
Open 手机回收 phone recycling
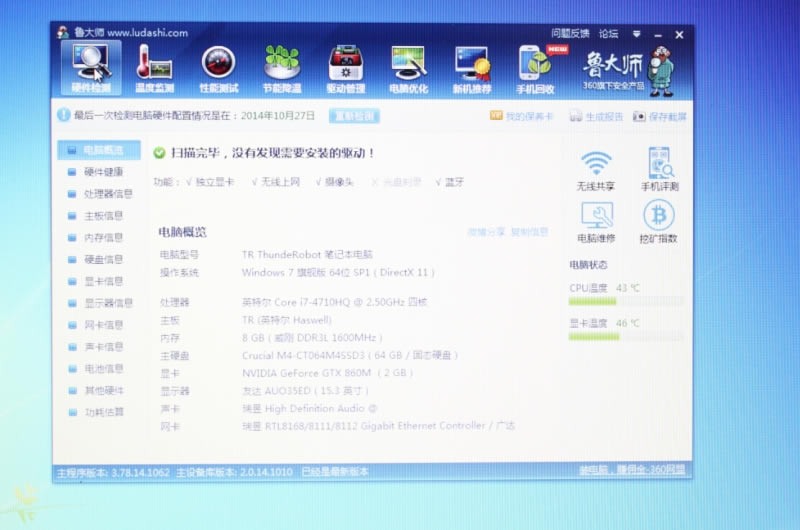point(535,69)
